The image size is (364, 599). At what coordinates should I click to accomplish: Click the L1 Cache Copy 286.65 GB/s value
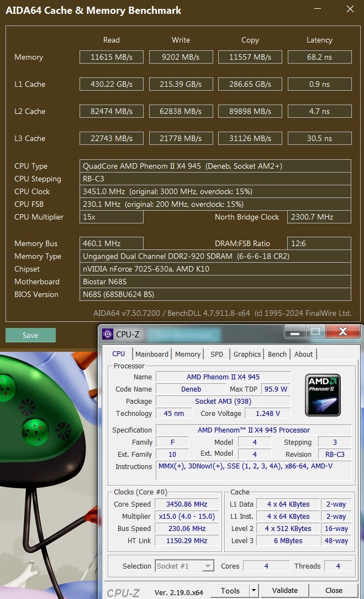tap(250, 84)
